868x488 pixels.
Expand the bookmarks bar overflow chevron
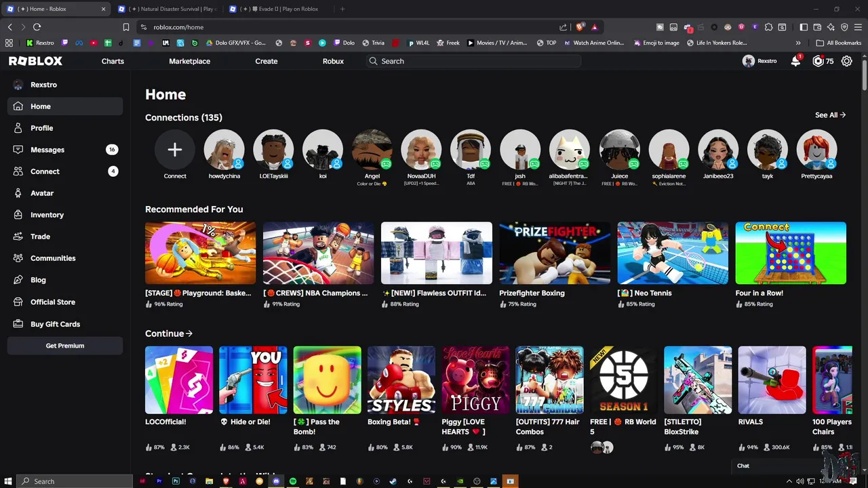coord(798,43)
